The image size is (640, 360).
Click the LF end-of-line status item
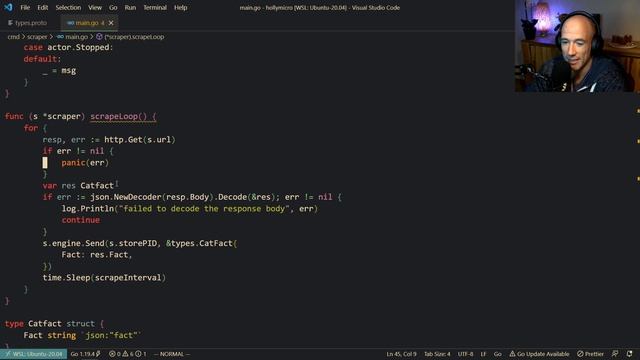[x=483, y=354]
